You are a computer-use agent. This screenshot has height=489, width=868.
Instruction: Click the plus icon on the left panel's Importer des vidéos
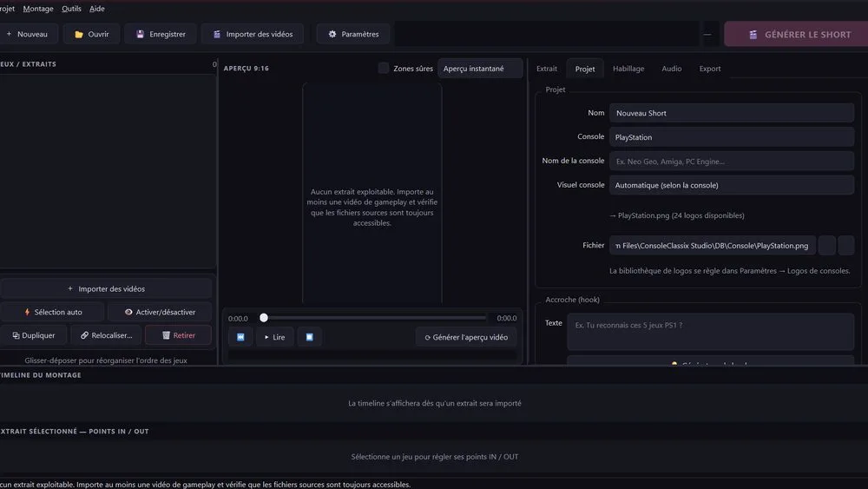(70, 288)
